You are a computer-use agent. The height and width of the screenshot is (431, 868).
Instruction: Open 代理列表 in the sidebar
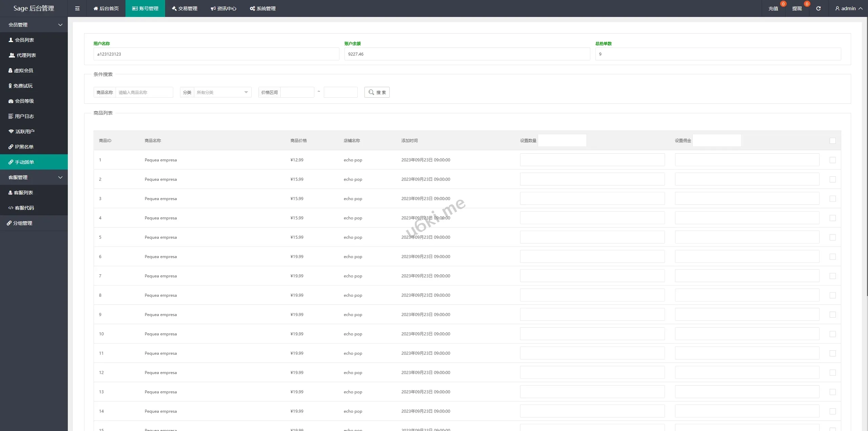tap(26, 55)
